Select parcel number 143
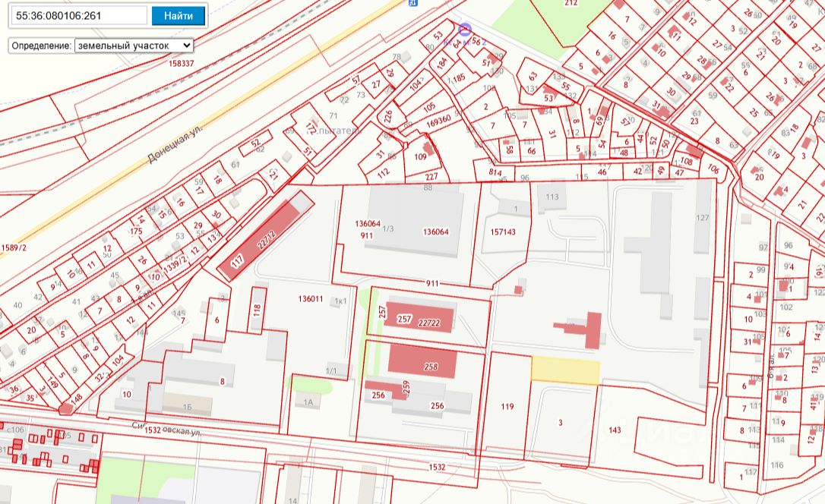825x504 pixels. pyautogui.click(x=615, y=430)
